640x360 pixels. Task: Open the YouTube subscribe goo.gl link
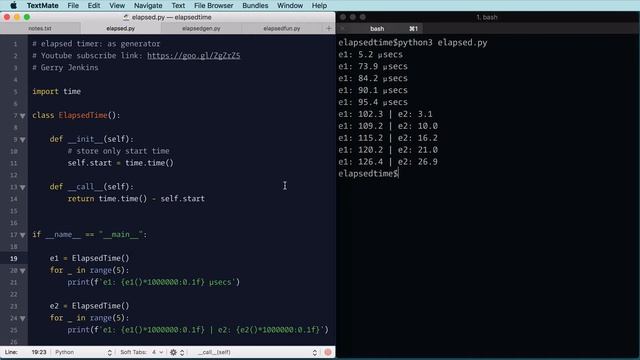193,56
